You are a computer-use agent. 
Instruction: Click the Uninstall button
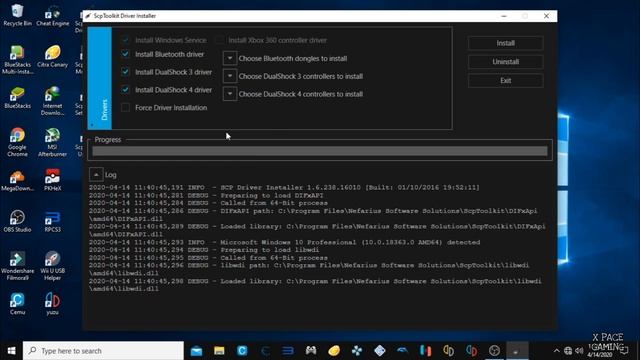point(505,62)
